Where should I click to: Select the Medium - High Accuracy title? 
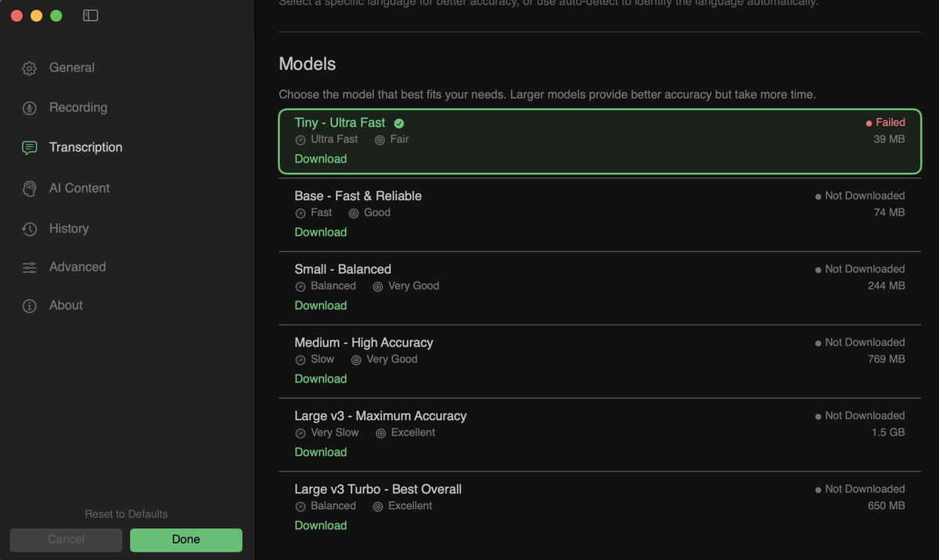[364, 343]
